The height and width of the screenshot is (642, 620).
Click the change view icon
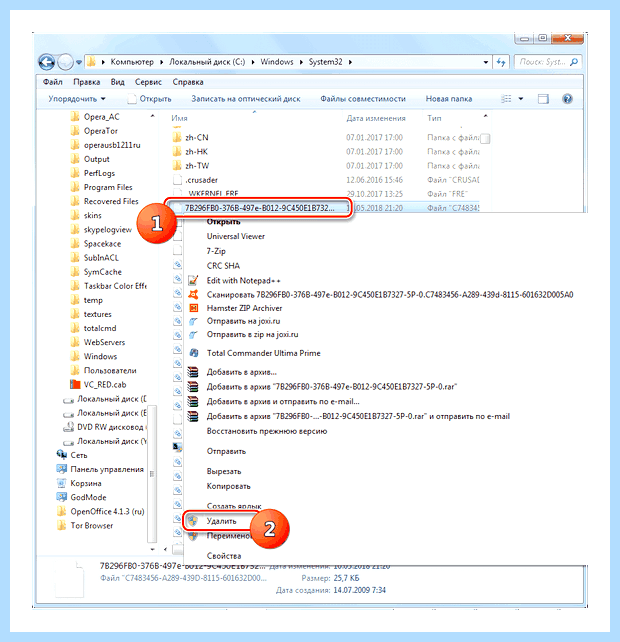pos(507,99)
